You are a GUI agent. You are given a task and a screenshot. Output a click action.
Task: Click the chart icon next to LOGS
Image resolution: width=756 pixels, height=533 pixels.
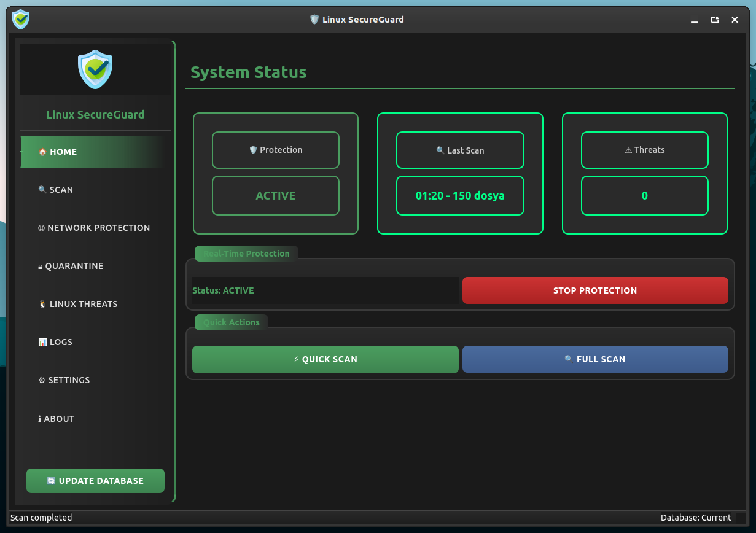(42, 342)
